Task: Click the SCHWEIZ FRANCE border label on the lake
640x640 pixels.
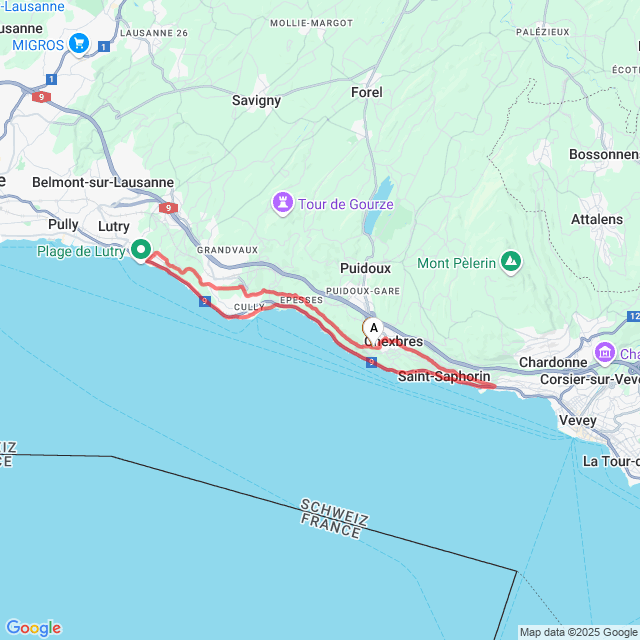Action: tap(334, 519)
